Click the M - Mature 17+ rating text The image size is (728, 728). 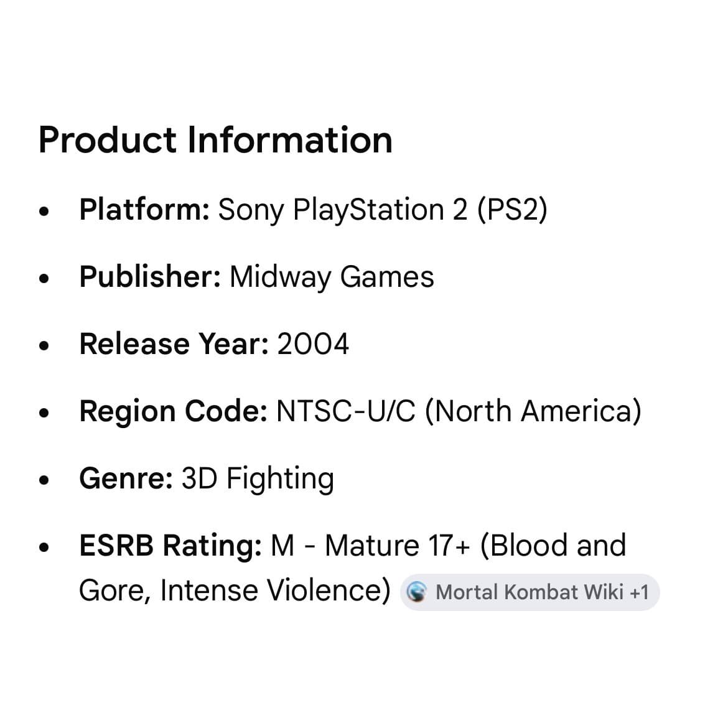coord(370,545)
